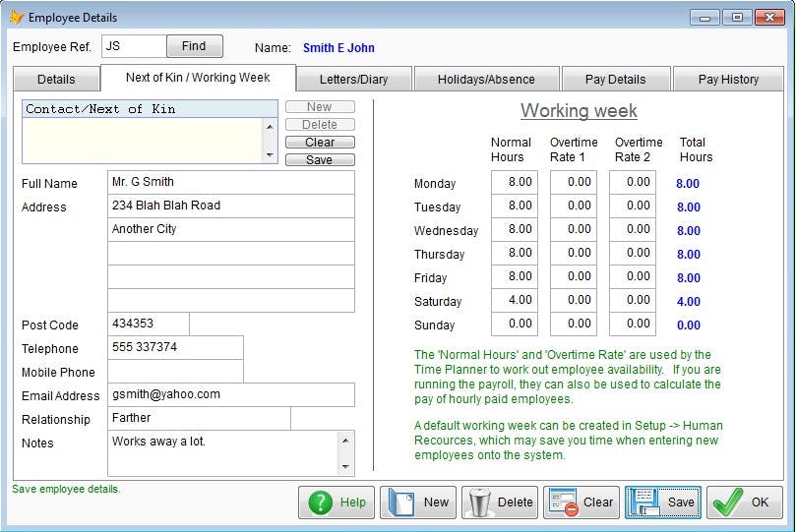
Task: Click the empty third address line field
Action: click(x=231, y=253)
